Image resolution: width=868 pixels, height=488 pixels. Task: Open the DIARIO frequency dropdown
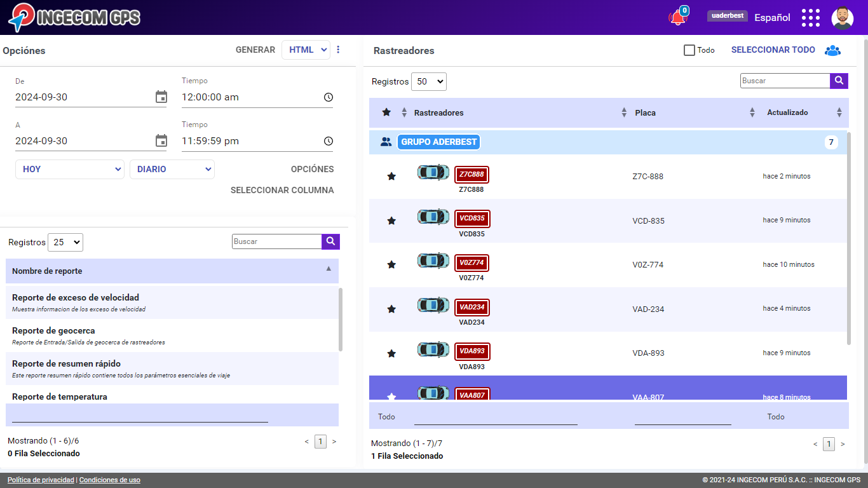(172, 169)
